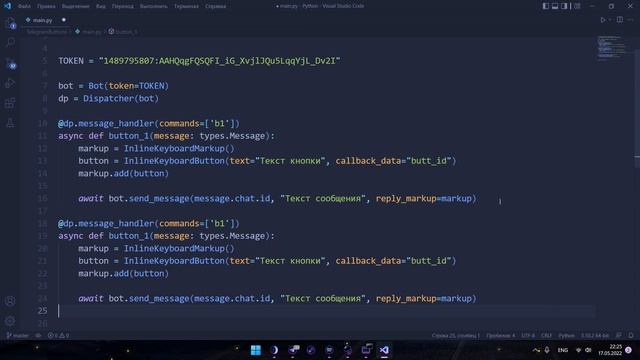This screenshot has width=640, height=360.
Task: Open the Accounts icon in activity bar
Action: tap(10, 301)
